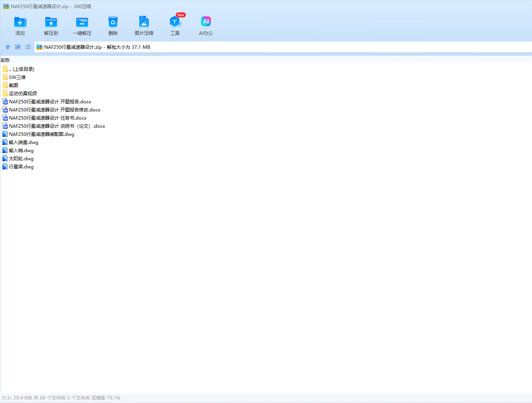The width and height of the screenshot is (532, 403).
Task: Click the 一键解压 one-click extract icon
Action: coord(82,22)
